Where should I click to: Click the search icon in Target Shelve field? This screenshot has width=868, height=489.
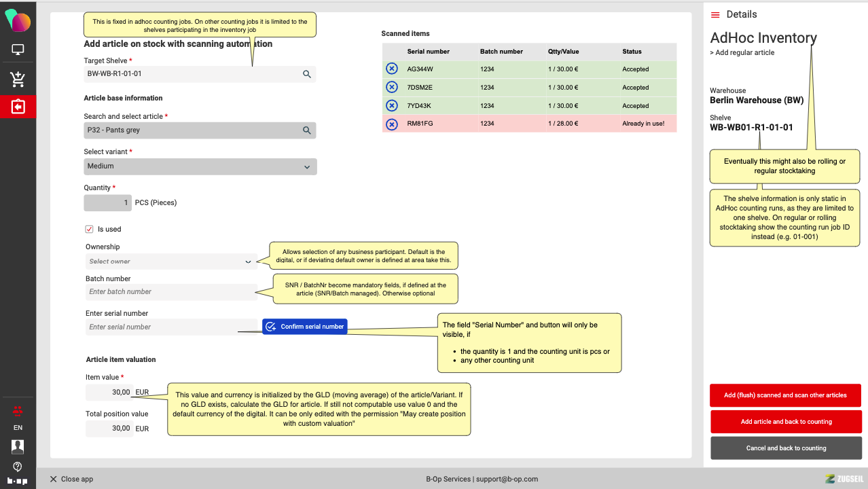[x=307, y=74]
